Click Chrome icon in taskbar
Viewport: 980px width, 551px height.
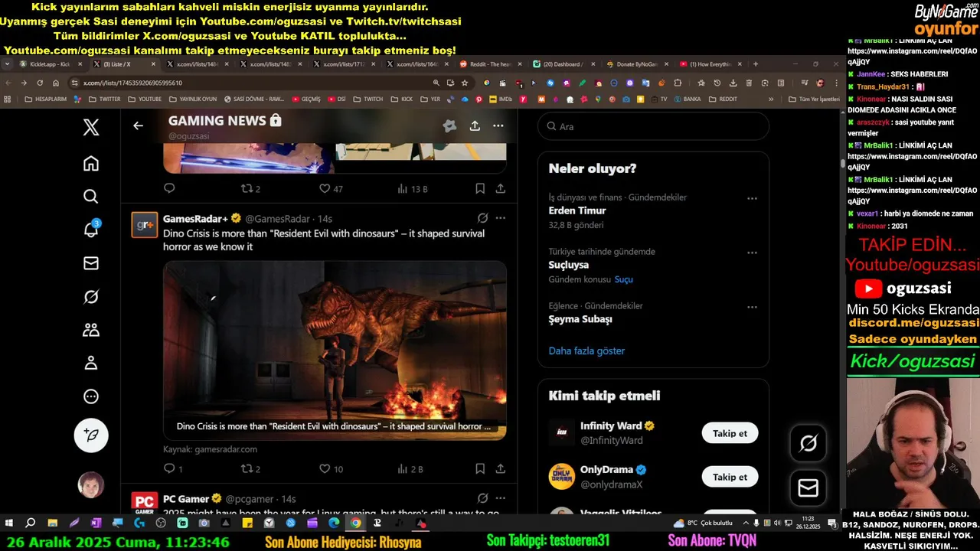tap(355, 523)
